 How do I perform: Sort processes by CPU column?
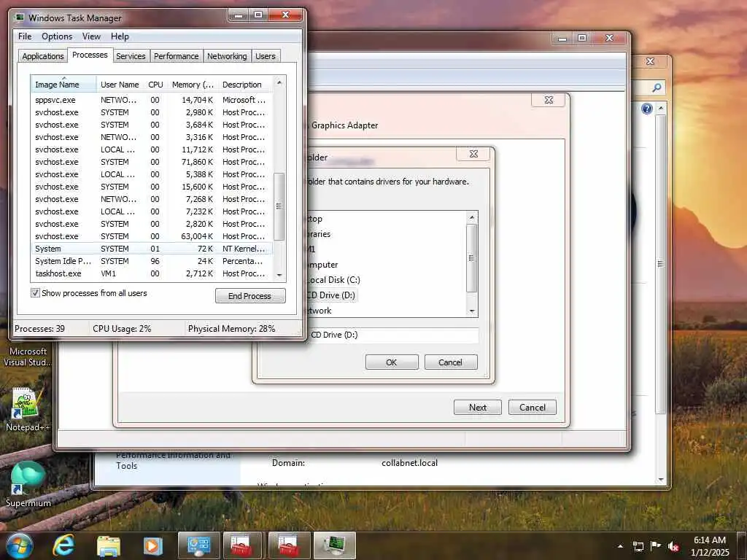click(156, 85)
